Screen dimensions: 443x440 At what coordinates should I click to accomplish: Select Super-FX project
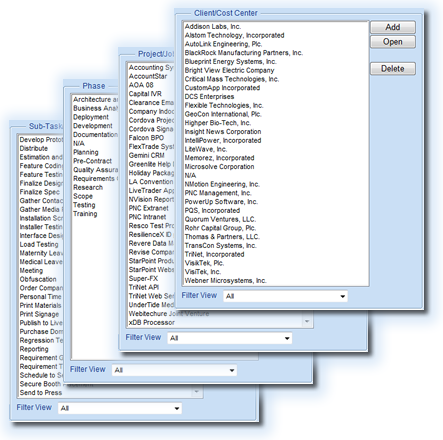coord(143,278)
